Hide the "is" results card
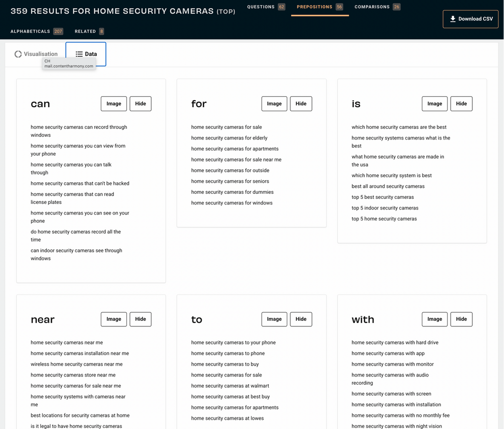The width and height of the screenshot is (504, 429). (x=461, y=103)
